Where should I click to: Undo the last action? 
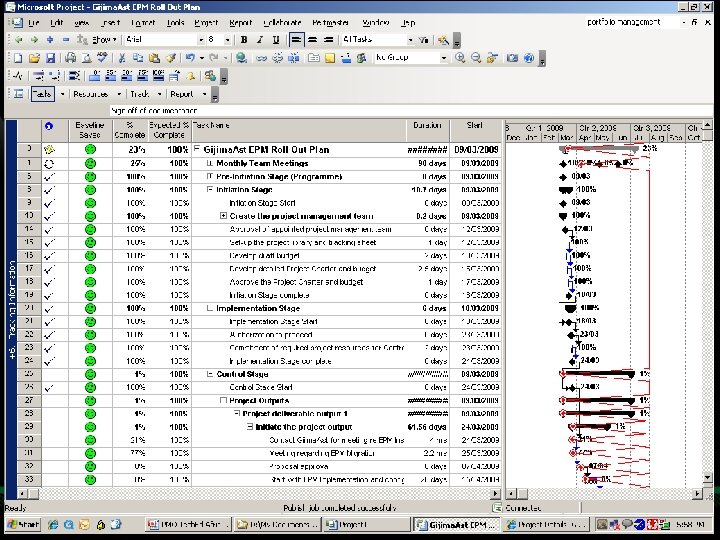click(190, 58)
